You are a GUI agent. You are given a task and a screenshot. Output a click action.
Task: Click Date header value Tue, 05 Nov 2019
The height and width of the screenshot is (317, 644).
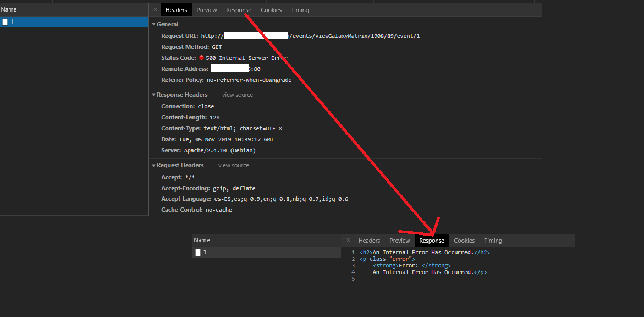tap(226, 140)
